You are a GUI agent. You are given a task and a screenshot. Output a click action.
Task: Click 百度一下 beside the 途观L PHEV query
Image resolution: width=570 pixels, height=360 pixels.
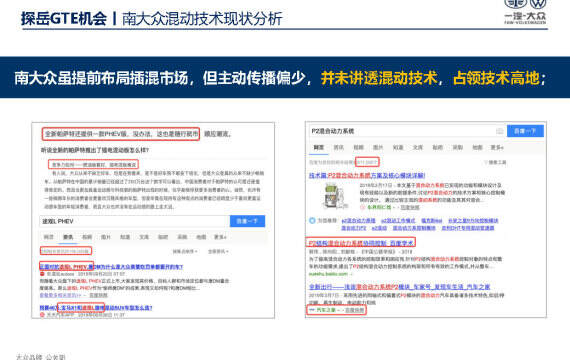(x=247, y=221)
